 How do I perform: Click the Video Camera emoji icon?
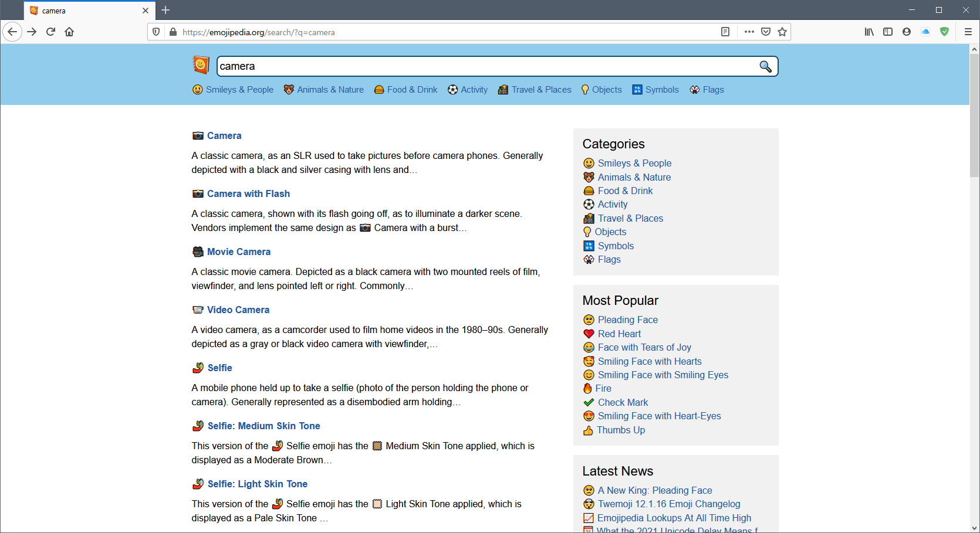click(x=198, y=310)
